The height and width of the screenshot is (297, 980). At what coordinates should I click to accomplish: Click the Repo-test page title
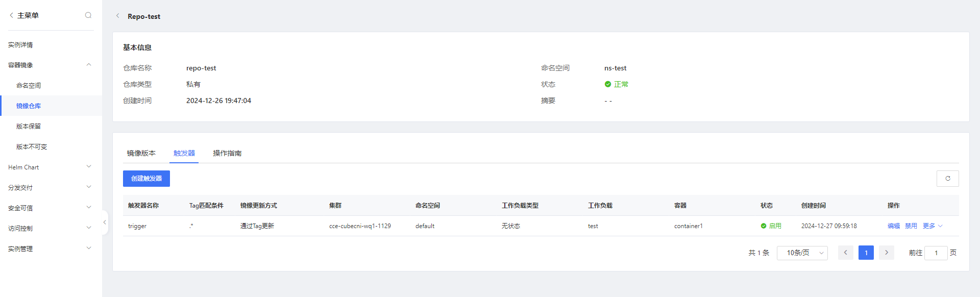point(144,16)
